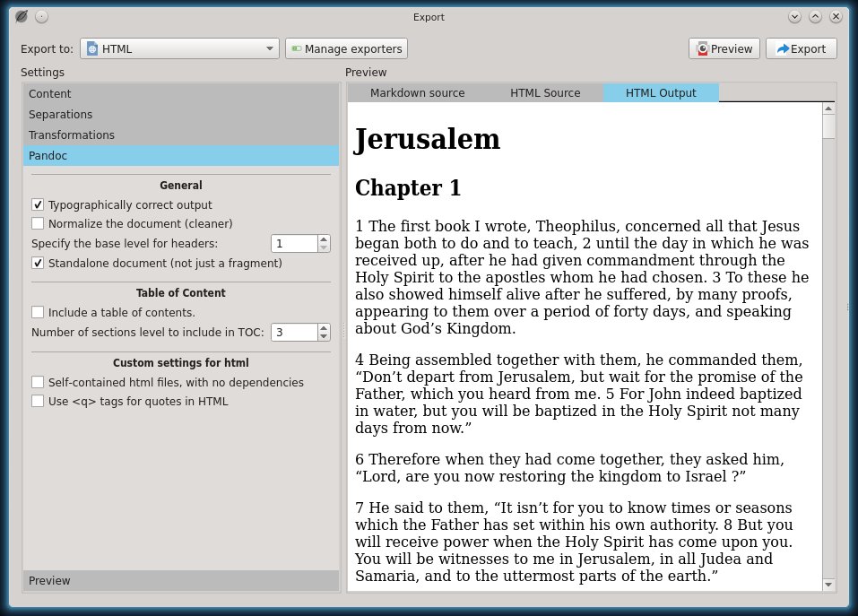Click the preview scrollbar up arrow
This screenshot has width=858, height=616.
pyautogui.click(x=828, y=108)
